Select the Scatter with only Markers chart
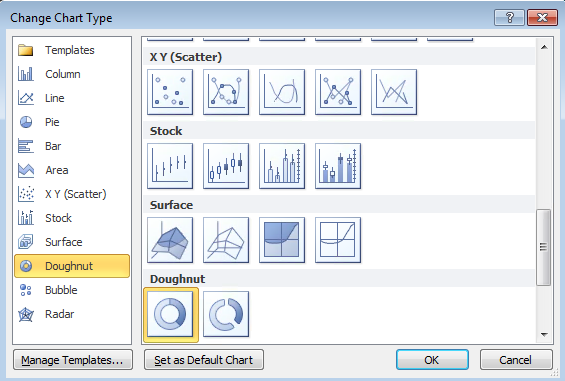Image resolution: width=565 pixels, height=381 pixels. tap(170, 92)
